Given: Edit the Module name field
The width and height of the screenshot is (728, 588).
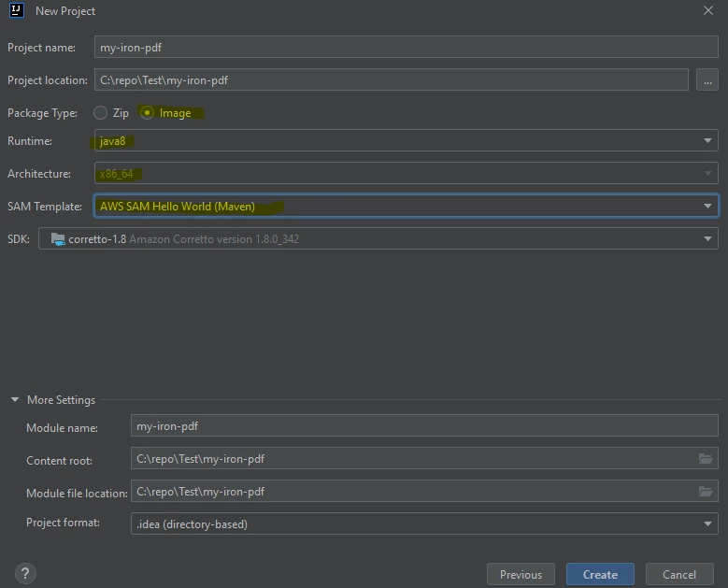Looking at the screenshot, I should tap(424, 426).
